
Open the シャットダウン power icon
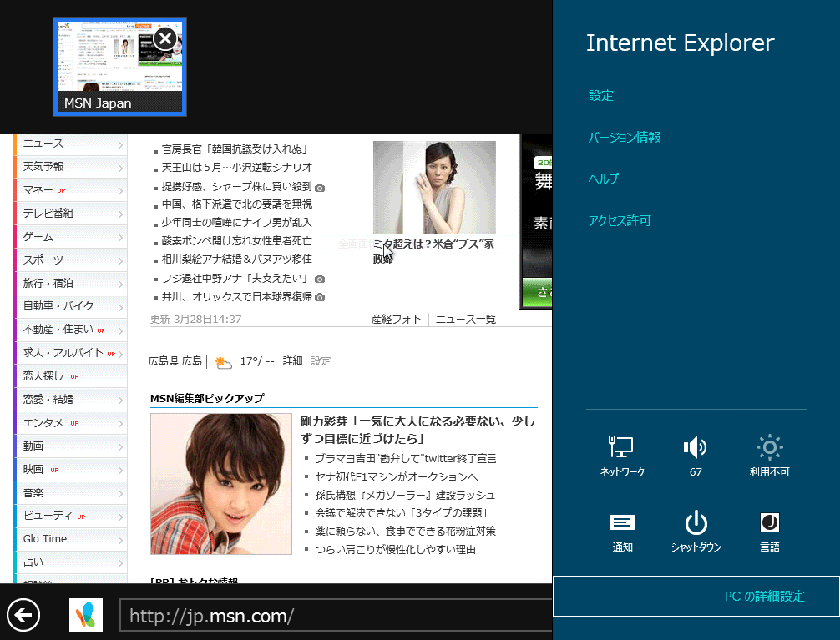pyautogui.click(x=696, y=532)
